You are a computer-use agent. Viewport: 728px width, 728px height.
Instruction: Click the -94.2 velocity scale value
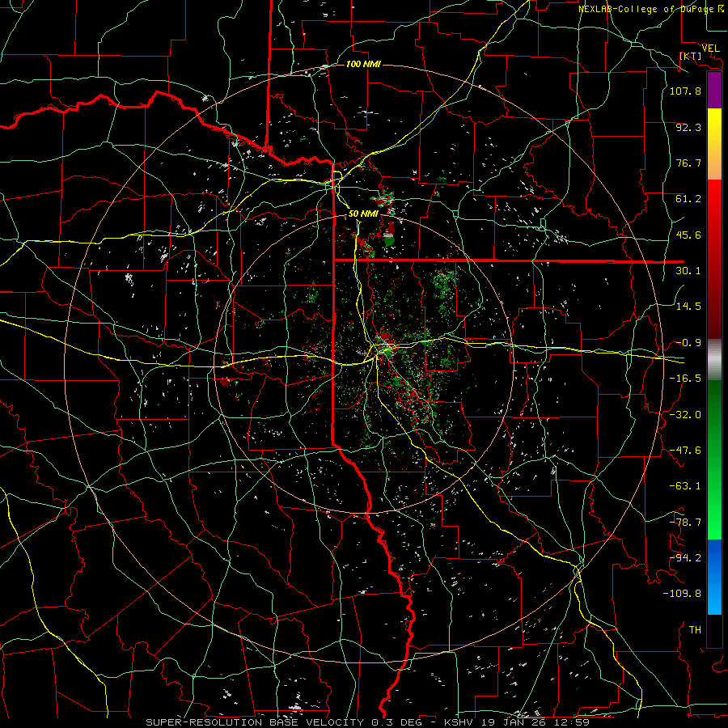pyautogui.click(x=685, y=558)
